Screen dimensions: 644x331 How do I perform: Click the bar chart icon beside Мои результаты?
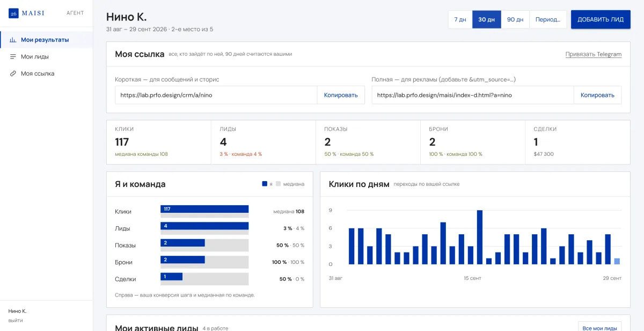click(x=13, y=40)
